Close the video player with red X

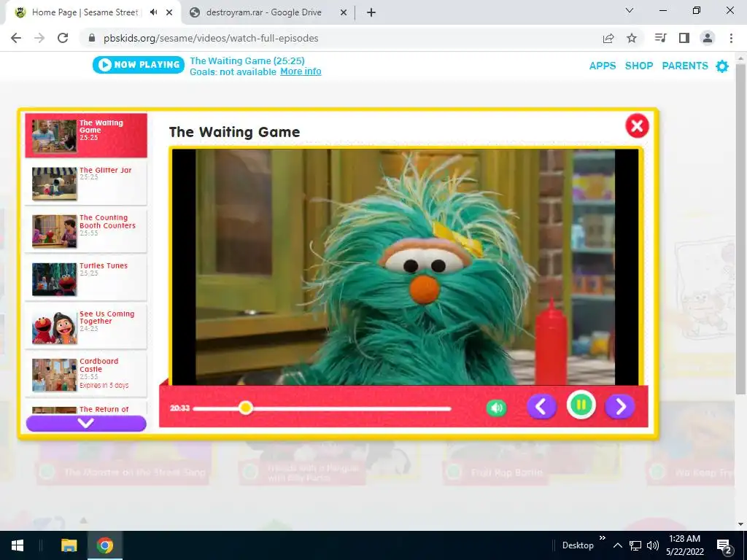(x=637, y=126)
